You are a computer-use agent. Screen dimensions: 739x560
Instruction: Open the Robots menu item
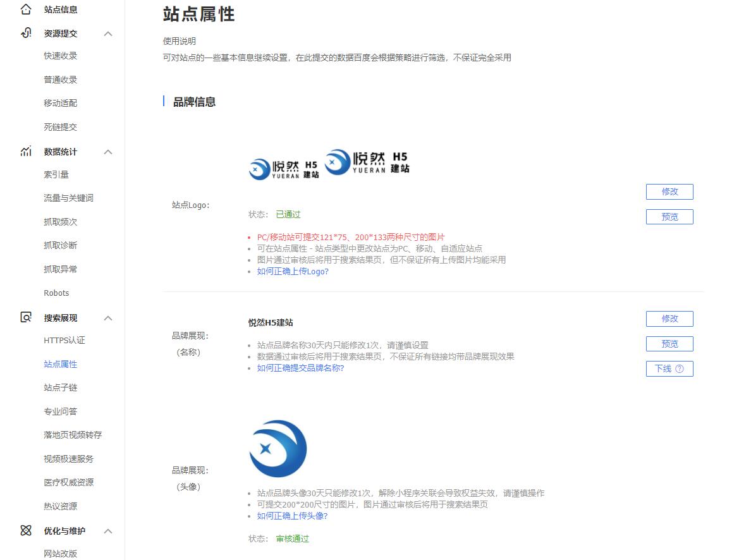[56, 293]
